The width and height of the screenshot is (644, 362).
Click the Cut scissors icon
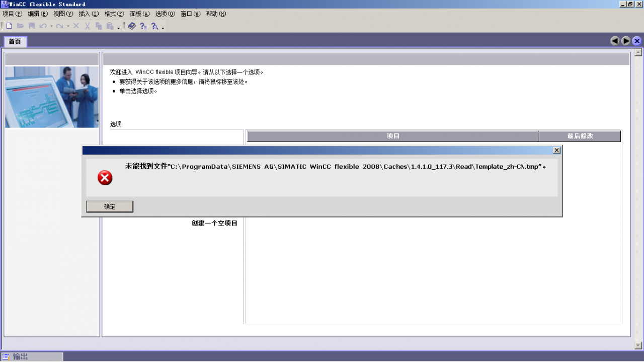click(x=88, y=26)
